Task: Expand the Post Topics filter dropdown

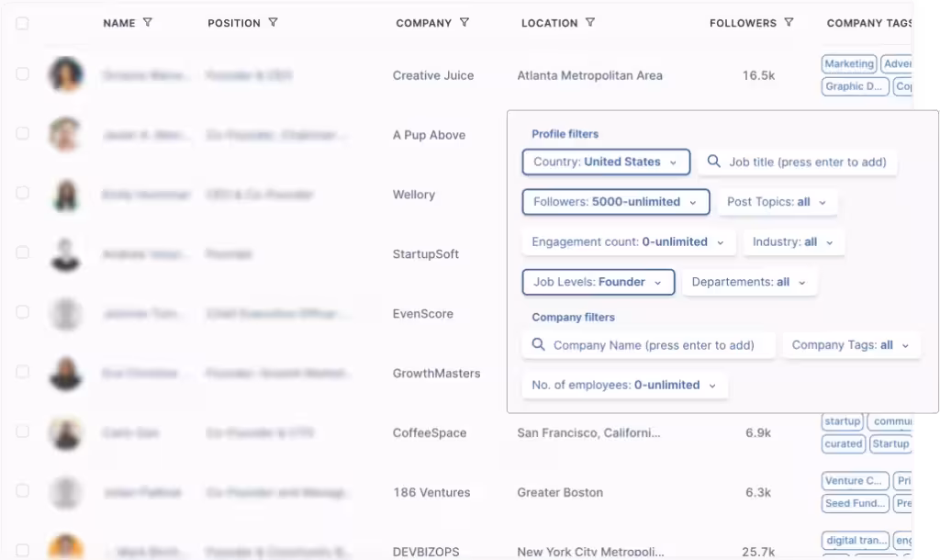Action: tap(776, 202)
